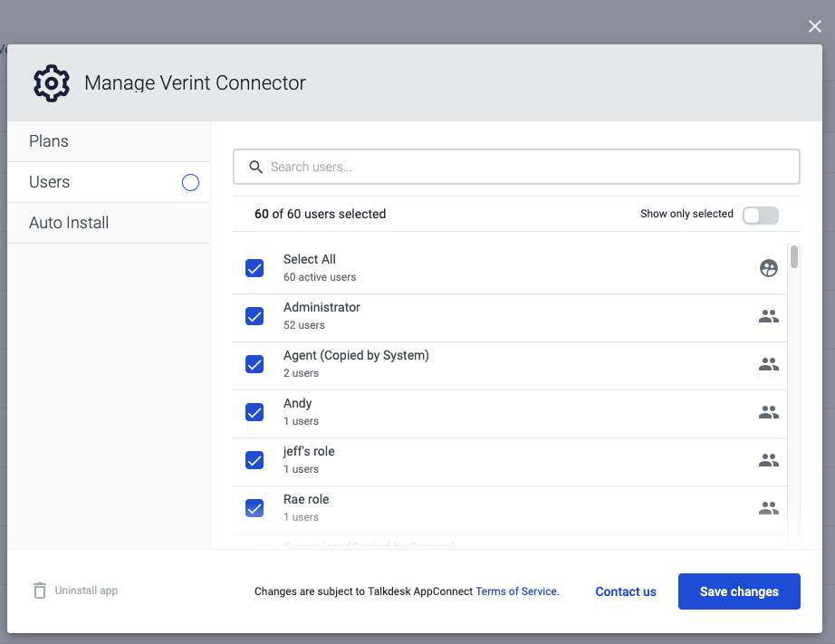Click the 'jeff's role' name text
835x644 pixels.
tap(309, 452)
